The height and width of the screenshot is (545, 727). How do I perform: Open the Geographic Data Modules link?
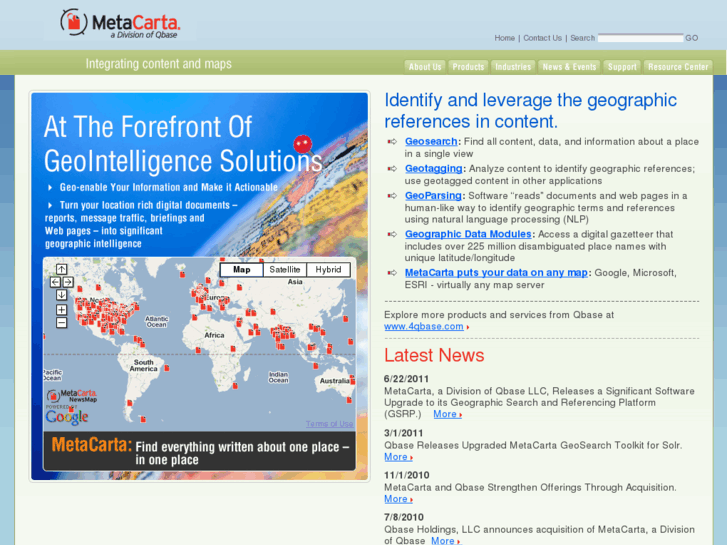[468, 234]
